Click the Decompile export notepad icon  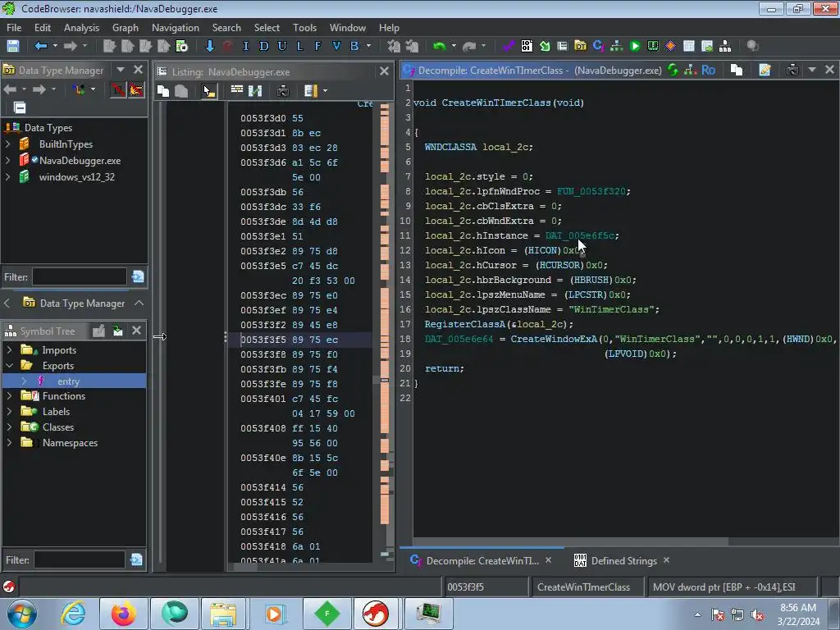765,71
